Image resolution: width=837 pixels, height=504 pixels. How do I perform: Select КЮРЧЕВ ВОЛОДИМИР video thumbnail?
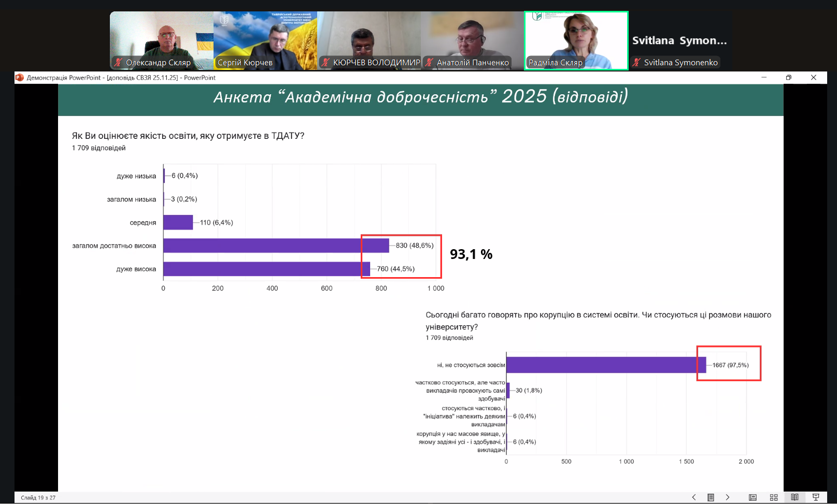369,40
